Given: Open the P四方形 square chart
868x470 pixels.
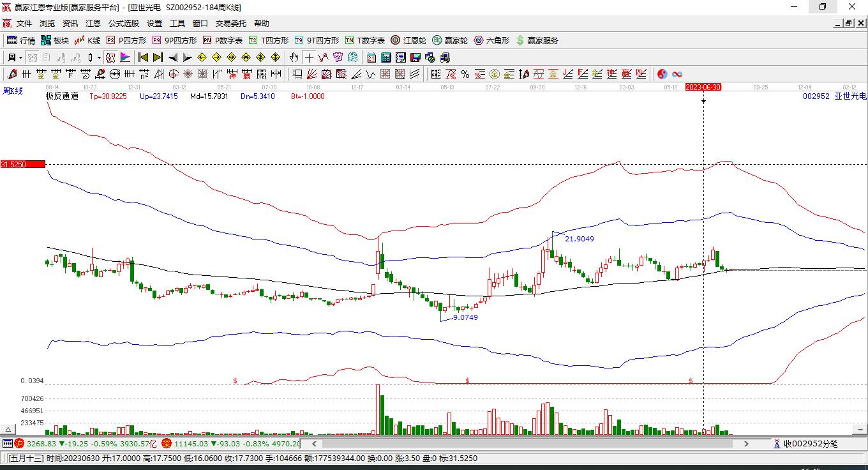Looking at the screenshot, I should [x=126, y=40].
